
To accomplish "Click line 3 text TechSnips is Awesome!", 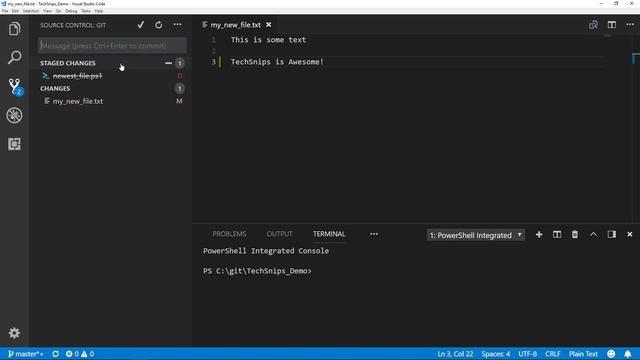I will (277, 62).
